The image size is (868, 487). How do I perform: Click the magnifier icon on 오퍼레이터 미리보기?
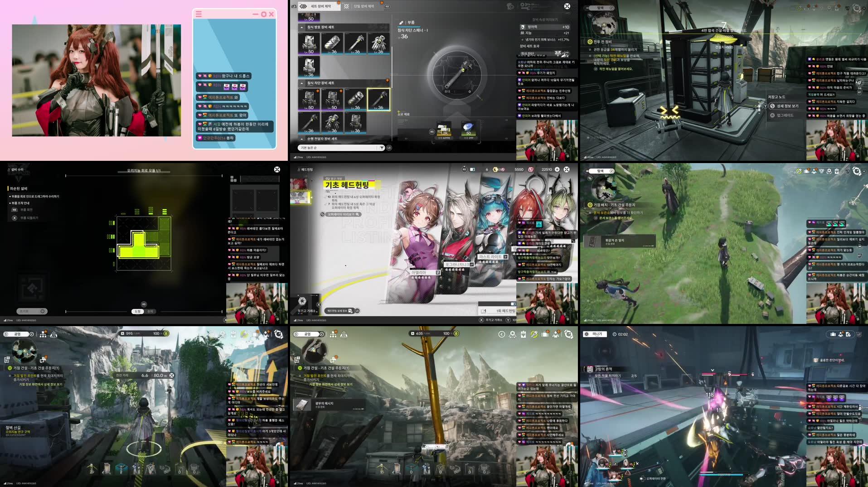(x=357, y=215)
